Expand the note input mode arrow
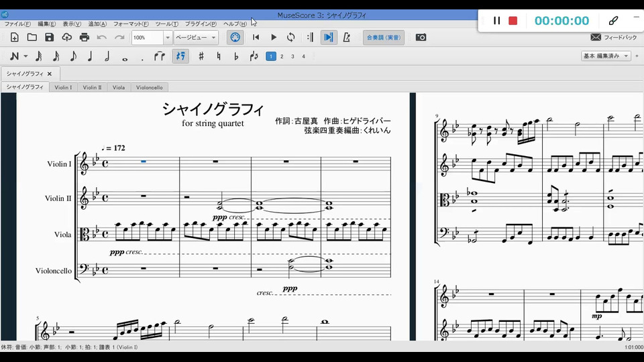The width and height of the screenshot is (644, 362). (x=25, y=56)
